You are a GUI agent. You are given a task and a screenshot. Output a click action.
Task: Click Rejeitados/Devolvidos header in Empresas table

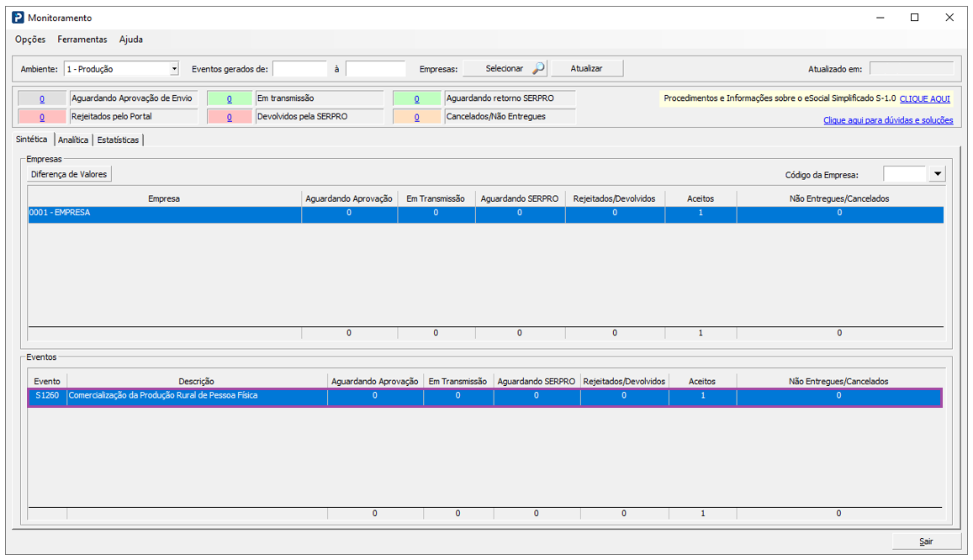[x=615, y=198]
